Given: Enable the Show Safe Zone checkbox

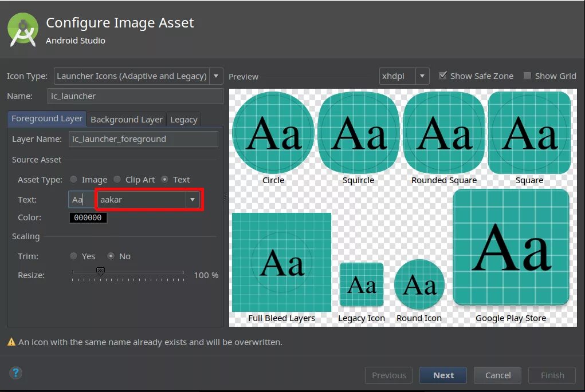Looking at the screenshot, I should tap(443, 76).
